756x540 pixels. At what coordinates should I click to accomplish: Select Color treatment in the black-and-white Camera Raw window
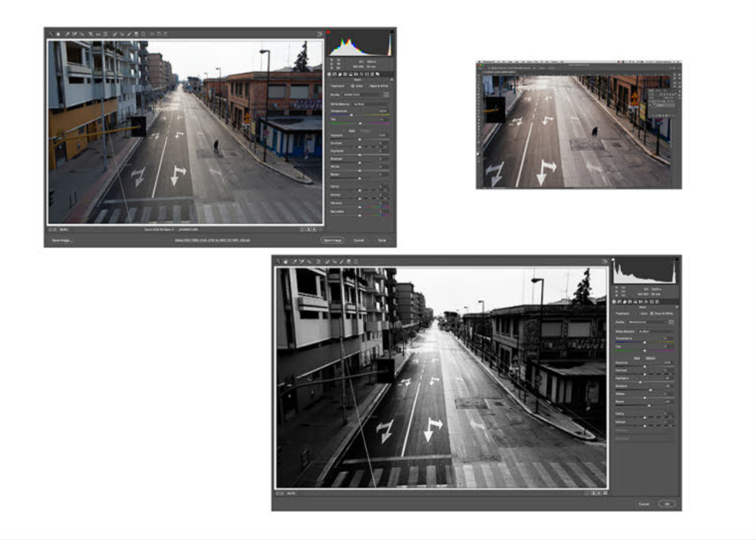[642, 313]
